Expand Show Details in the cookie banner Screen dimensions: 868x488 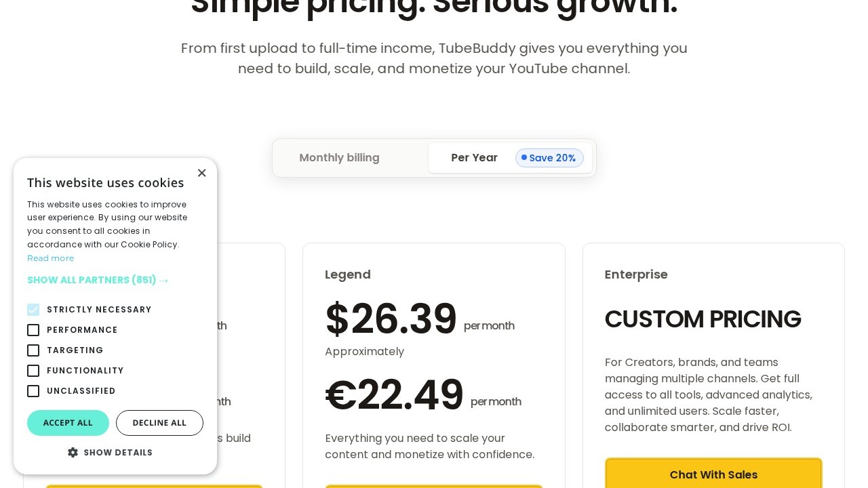[117, 452]
